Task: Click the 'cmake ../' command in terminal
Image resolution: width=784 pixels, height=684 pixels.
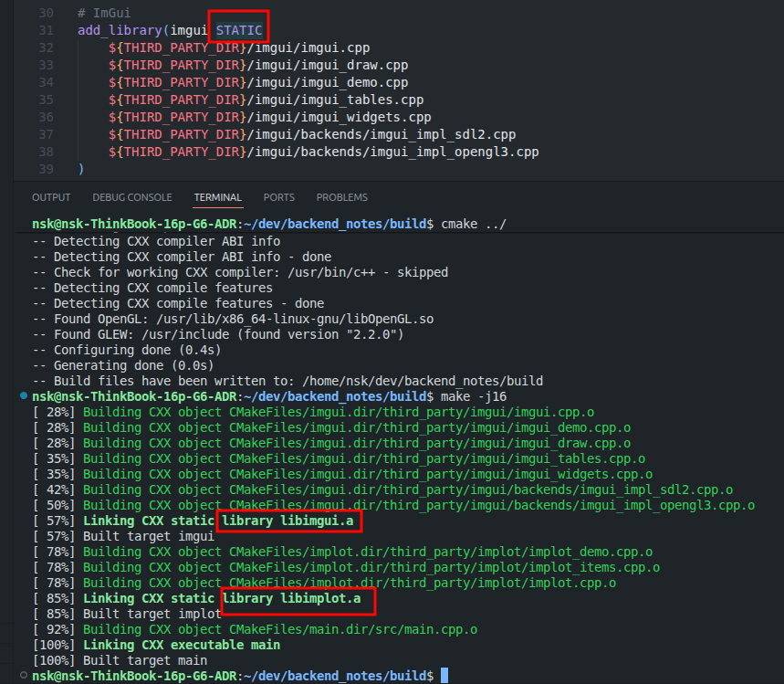Action: coord(473,226)
